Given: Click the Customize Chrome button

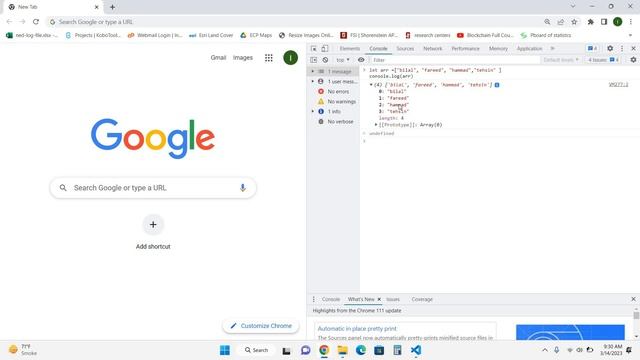Looking at the screenshot, I should [x=261, y=326].
